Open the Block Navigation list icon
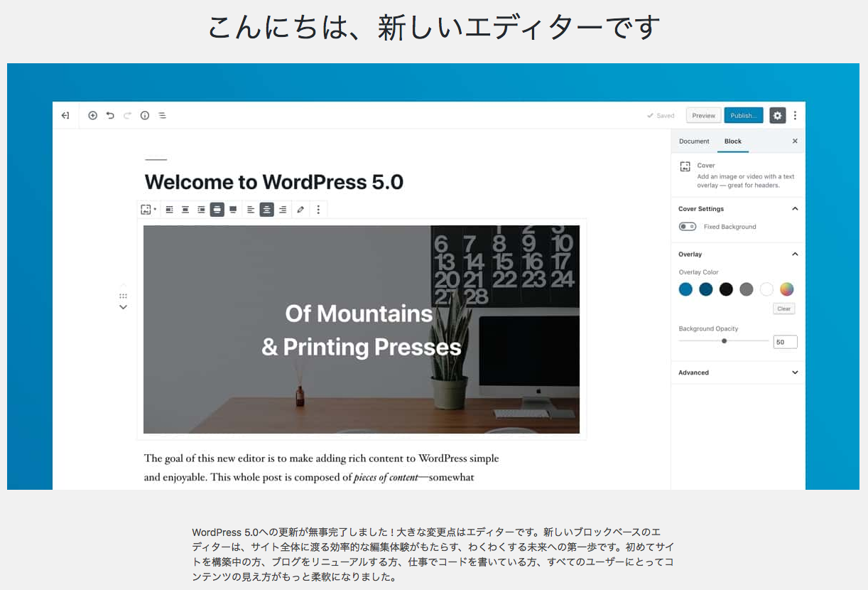 [x=162, y=115]
